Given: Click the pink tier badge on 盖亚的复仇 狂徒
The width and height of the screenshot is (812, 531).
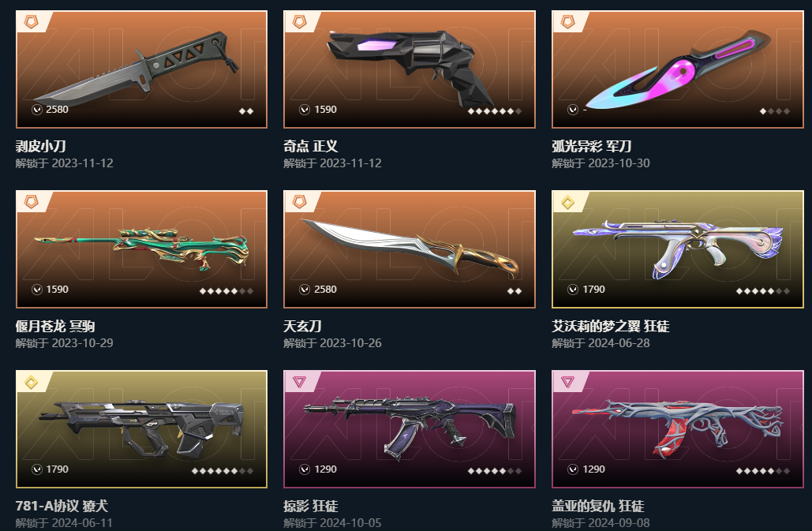Looking at the screenshot, I should point(568,382).
